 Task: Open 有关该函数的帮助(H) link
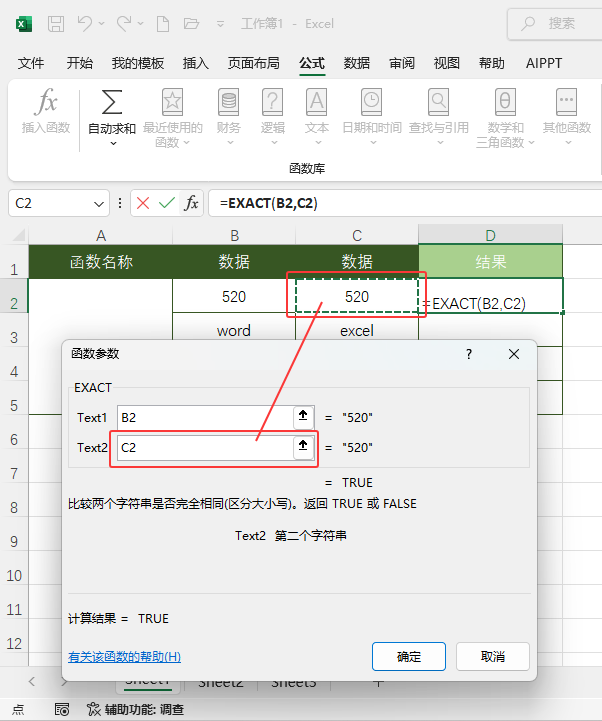coord(124,657)
